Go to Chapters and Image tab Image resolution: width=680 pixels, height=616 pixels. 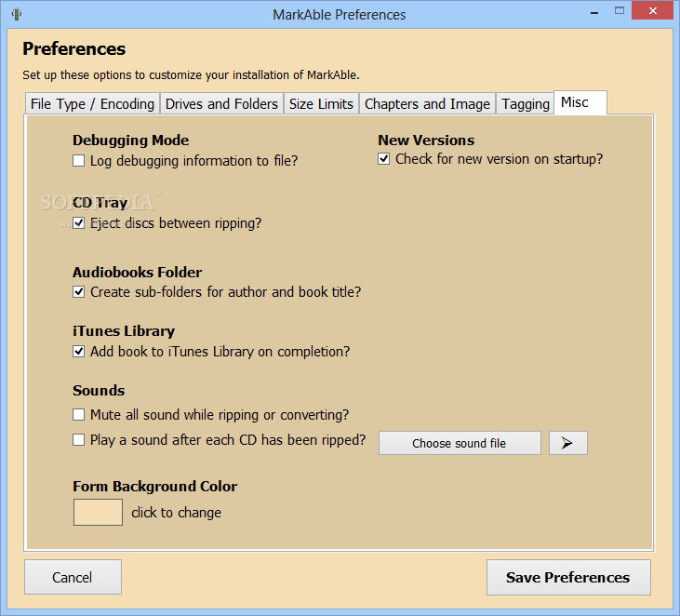click(x=427, y=104)
